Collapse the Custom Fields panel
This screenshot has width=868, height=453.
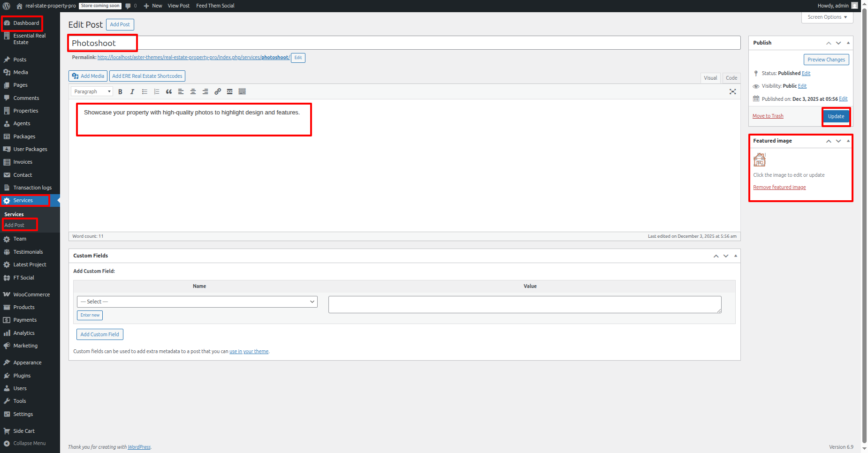735,256
